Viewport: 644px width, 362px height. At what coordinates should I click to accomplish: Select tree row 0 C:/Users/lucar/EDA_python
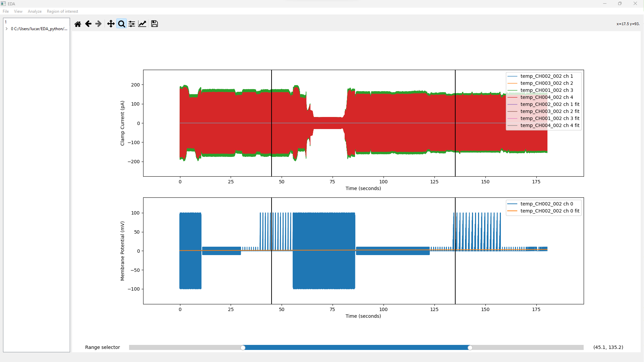point(39,29)
